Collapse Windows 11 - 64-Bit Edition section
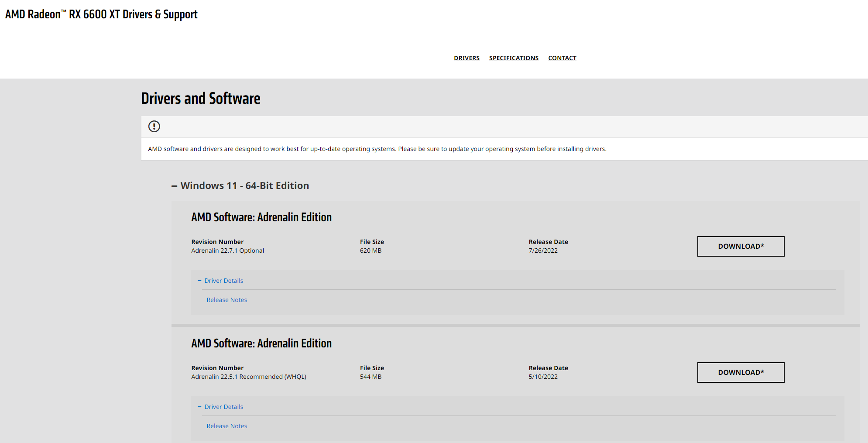Image resolution: width=868 pixels, height=443 pixels. tap(240, 185)
